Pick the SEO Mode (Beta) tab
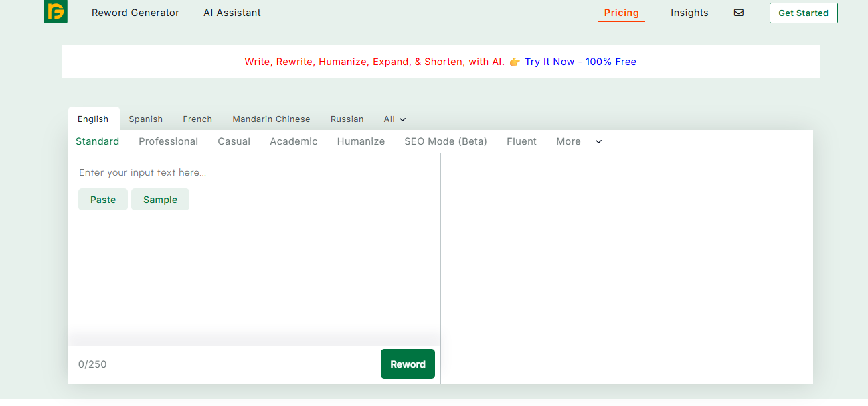 point(446,141)
